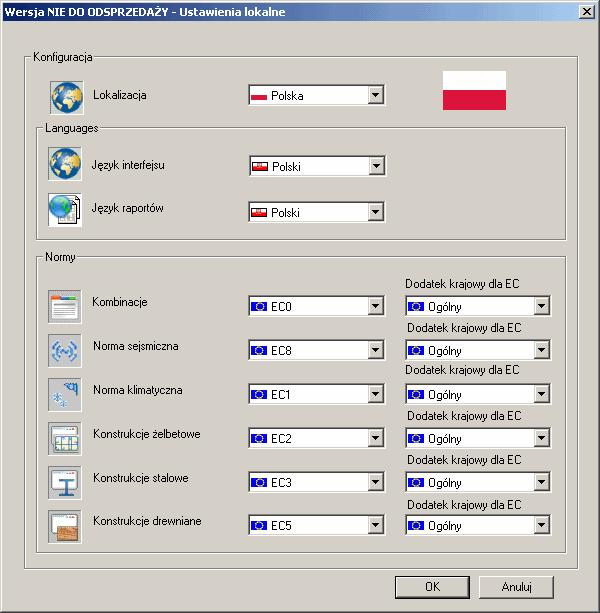Open the Ogólny annex dropdown for Konstrukcje żelbetowe
Image resolution: width=600 pixels, height=613 pixels.
pos(478,438)
